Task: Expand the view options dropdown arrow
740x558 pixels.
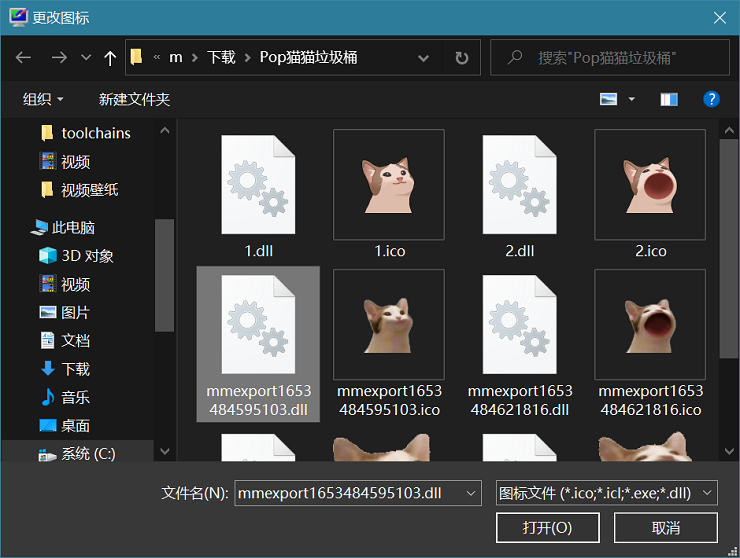Action: coord(632,99)
